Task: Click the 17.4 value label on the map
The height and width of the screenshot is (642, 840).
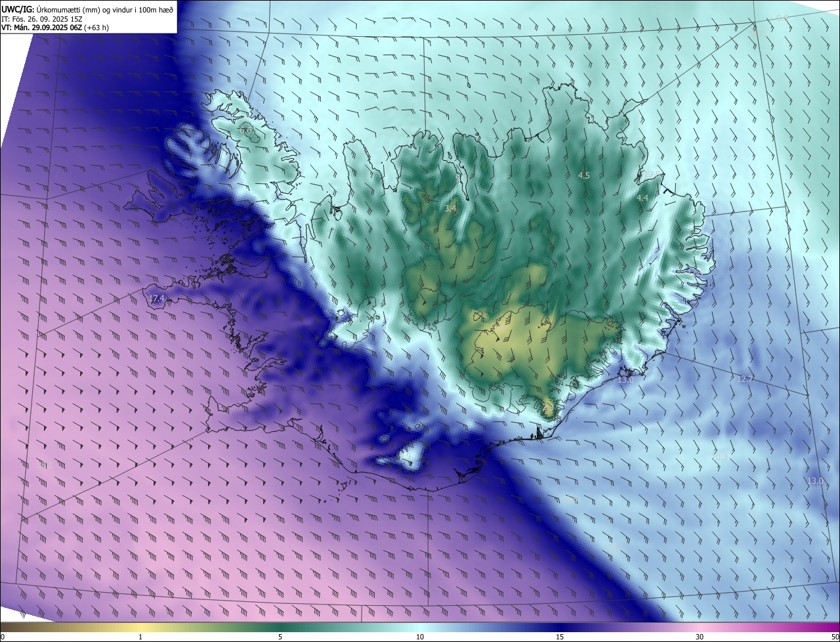Action: 156,299
